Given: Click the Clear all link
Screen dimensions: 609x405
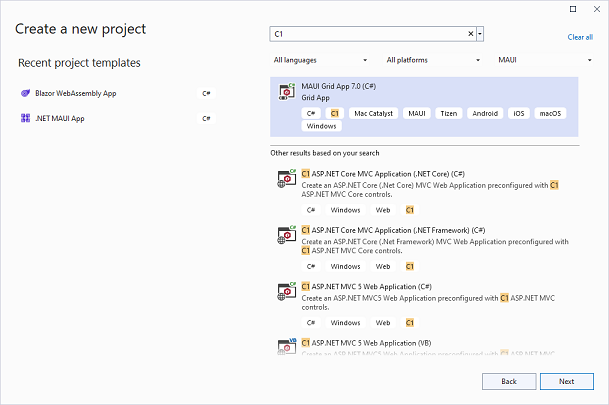Looking at the screenshot, I should coord(580,37).
